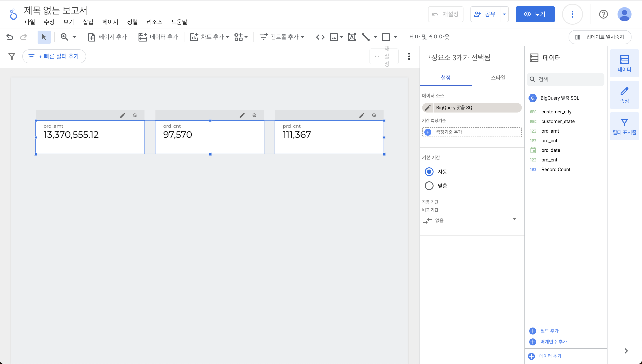The image size is (642, 364).
Task: Expand the 공유 share options arrow
Action: [x=504, y=14]
